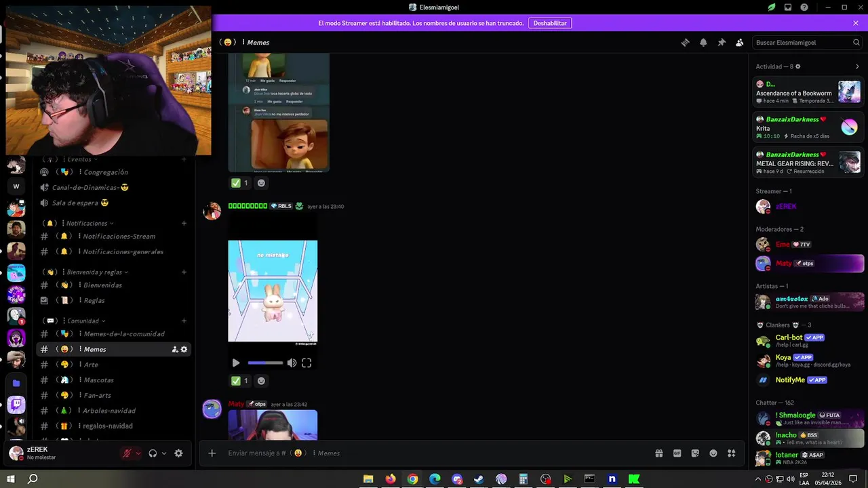Open the Krita activity card
868x488 pixels.
(808, 127)
